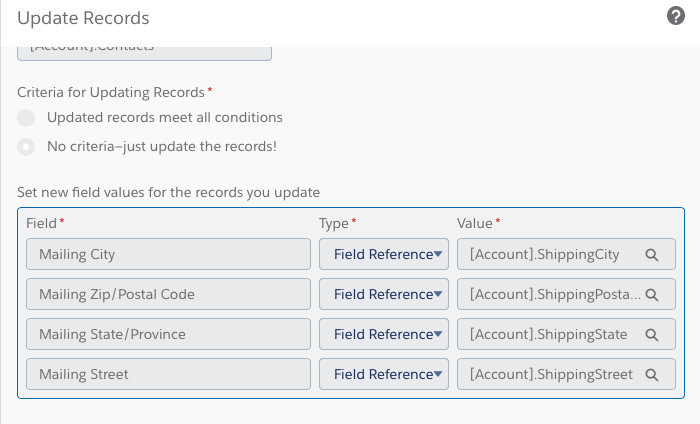The height and width of the screenshot is (424, 700).
Task: Expand Type dropdown for Mailing State/Province
Action: coord(384,335)
